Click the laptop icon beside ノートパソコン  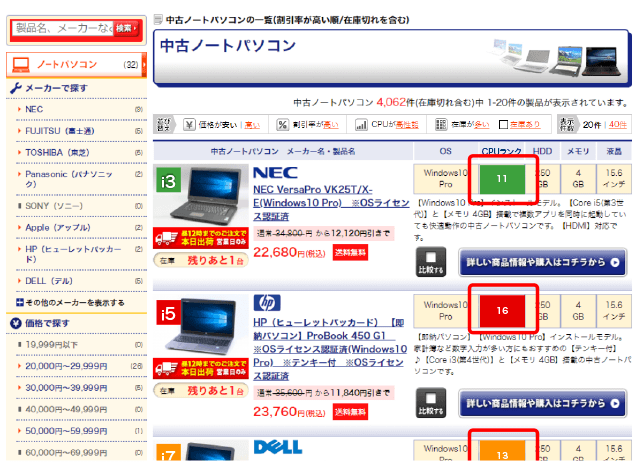click(21, 64)
